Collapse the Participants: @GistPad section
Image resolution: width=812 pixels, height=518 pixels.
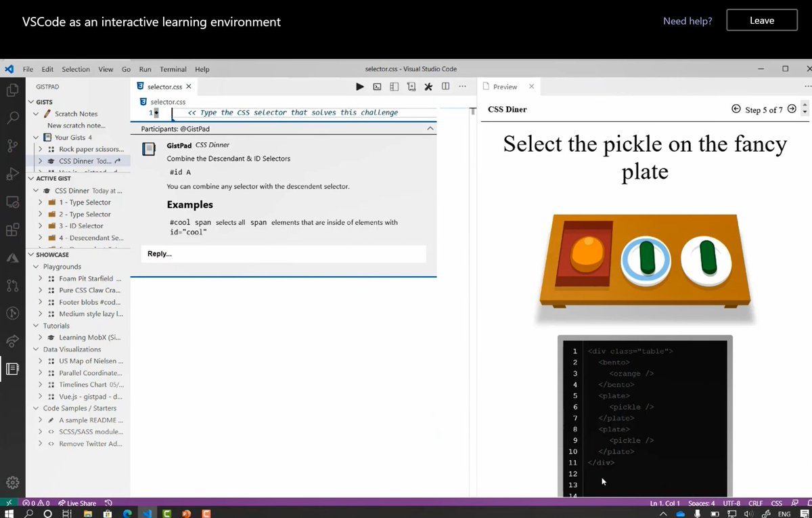430,129
